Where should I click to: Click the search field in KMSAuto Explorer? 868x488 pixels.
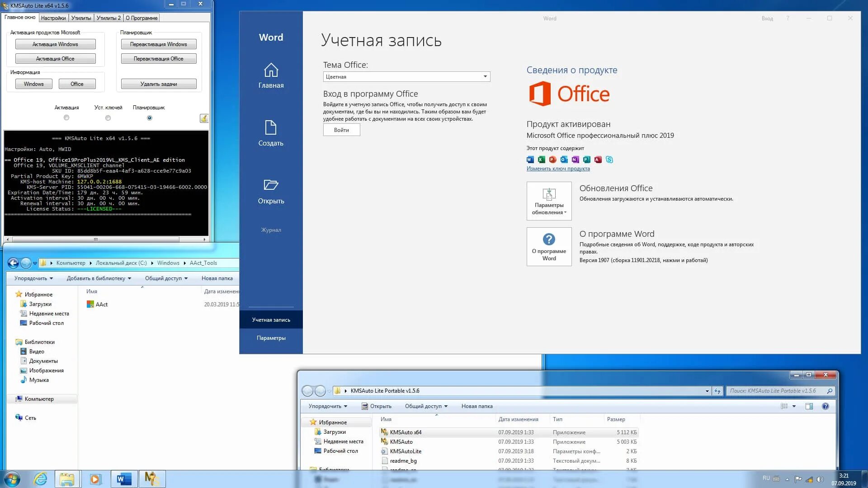780,391
